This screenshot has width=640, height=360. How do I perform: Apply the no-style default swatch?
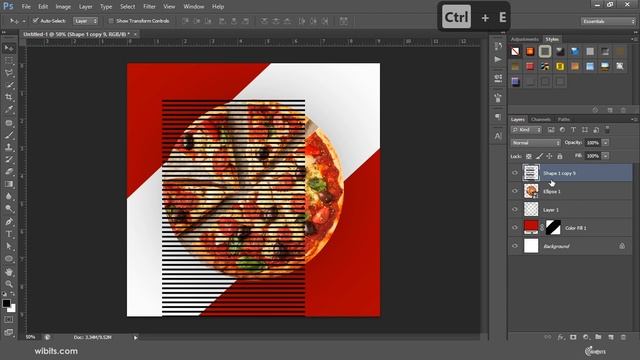(515, 51)
